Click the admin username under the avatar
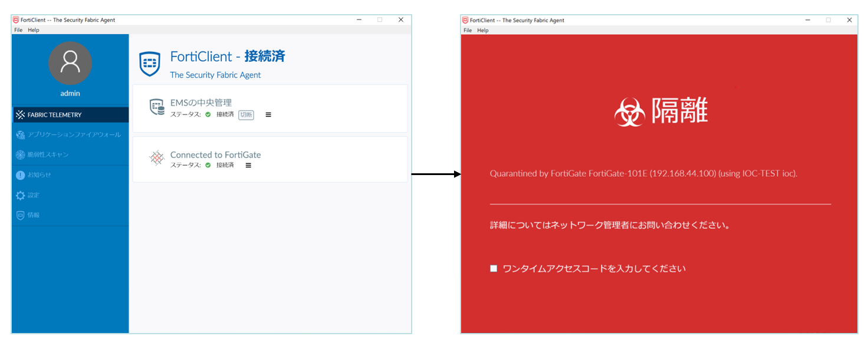 [70, 93]
